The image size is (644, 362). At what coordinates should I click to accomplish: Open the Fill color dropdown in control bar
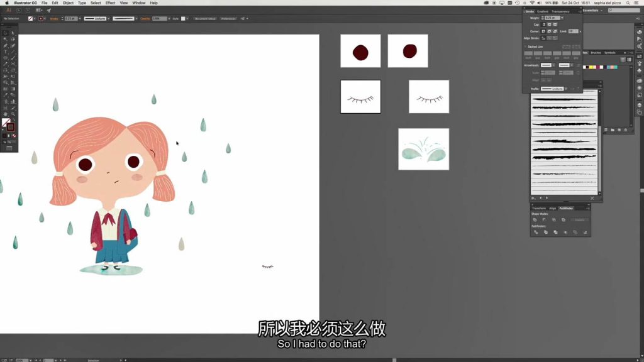35,18
